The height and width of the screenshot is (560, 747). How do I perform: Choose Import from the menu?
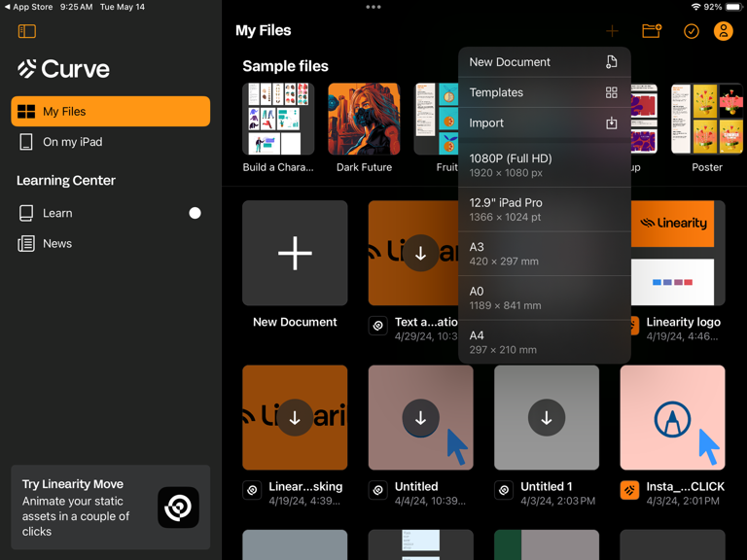pyautogui.click(x=545, y=122)
